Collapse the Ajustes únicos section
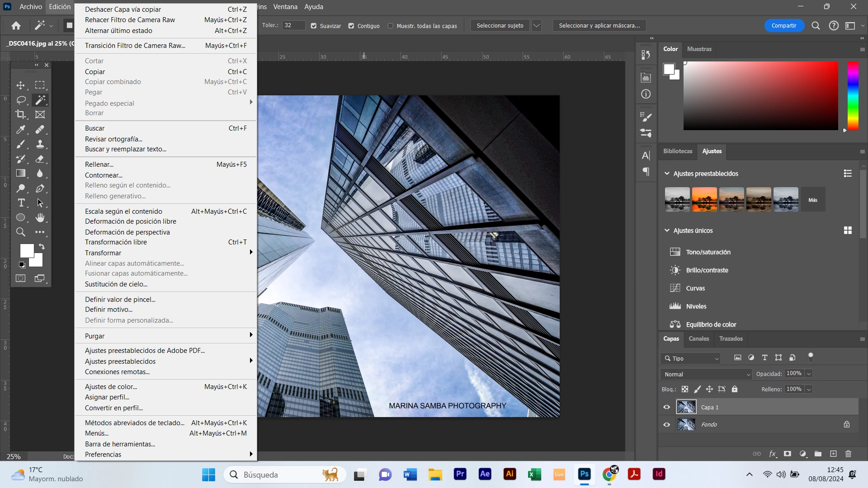Screen dimensions: 868x488 coord(667,230)
